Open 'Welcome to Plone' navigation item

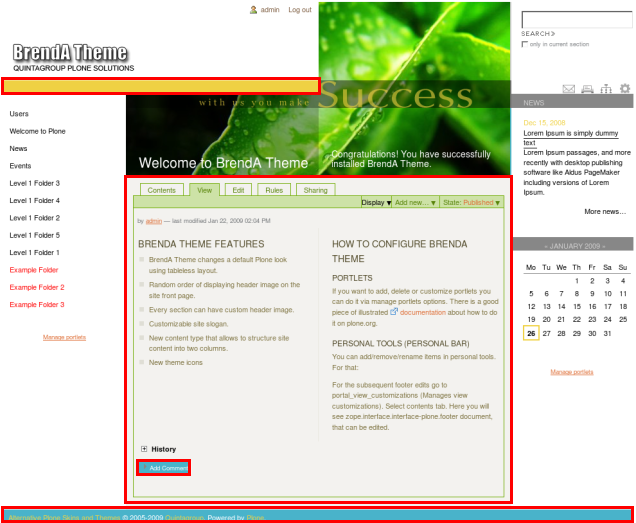37,131
